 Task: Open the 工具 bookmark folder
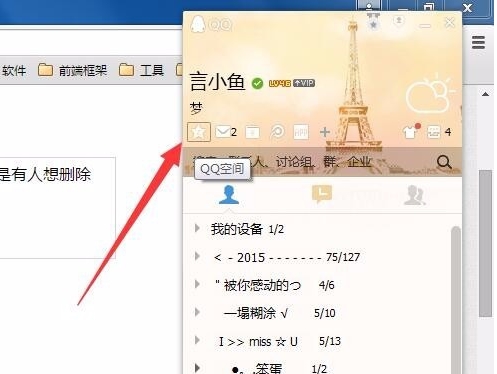coord(141,70)
